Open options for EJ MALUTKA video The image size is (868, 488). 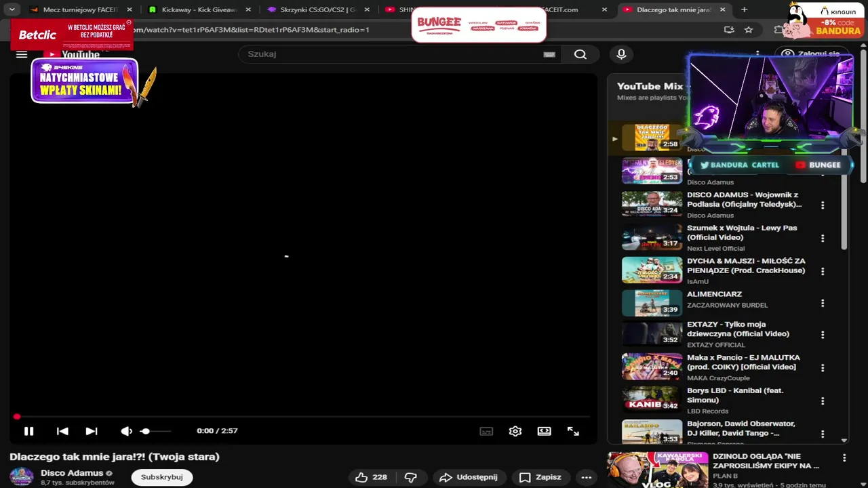823,368
